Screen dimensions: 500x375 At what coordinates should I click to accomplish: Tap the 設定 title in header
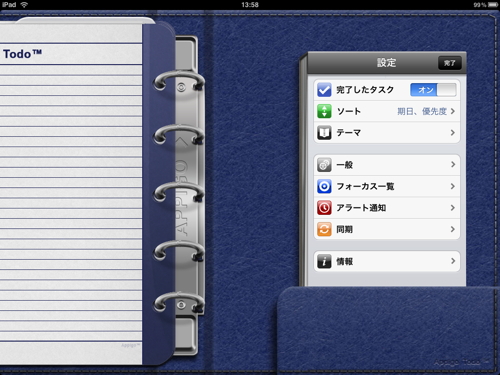click(386, 63)
